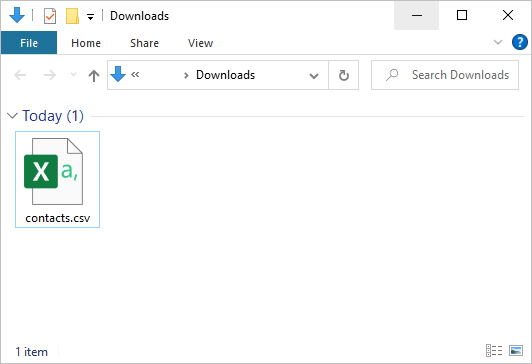Minimize the Downloads window

pyautogui.click(x=417, y=15)
